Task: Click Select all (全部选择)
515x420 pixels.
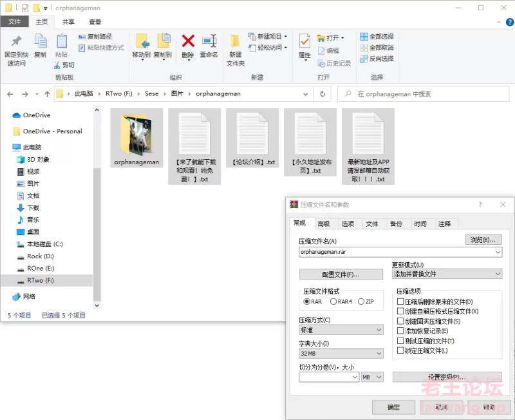Action: (377, 37)
